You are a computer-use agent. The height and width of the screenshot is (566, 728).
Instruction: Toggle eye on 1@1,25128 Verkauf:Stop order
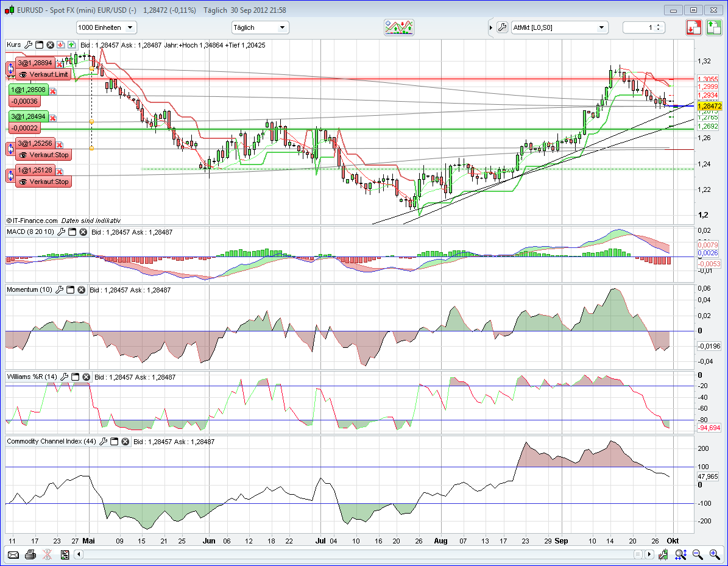pyautogui.click(x=23, y=182)
